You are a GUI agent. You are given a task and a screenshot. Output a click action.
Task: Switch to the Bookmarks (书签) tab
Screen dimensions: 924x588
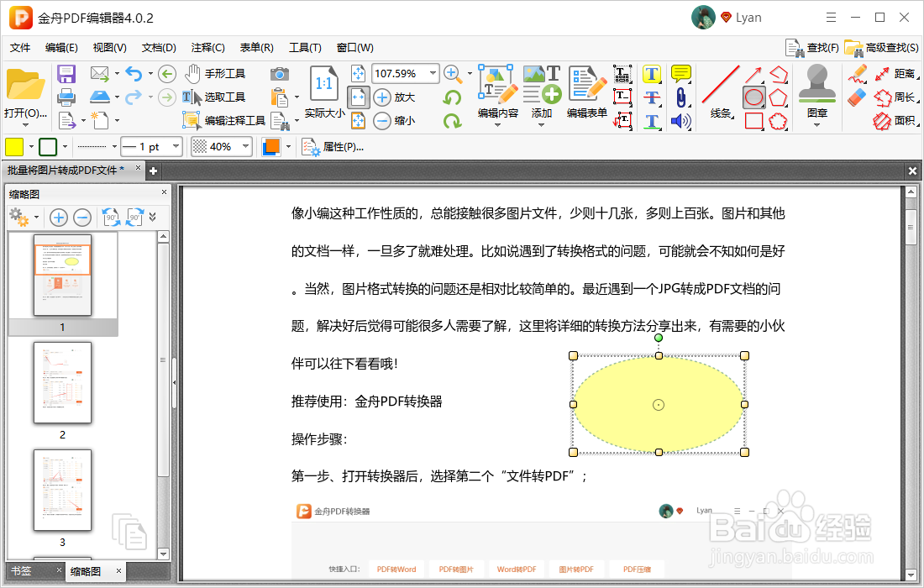22,571
